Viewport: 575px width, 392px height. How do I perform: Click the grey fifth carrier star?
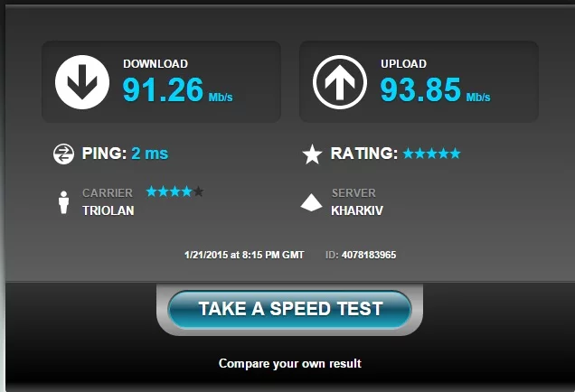(198, 191)
